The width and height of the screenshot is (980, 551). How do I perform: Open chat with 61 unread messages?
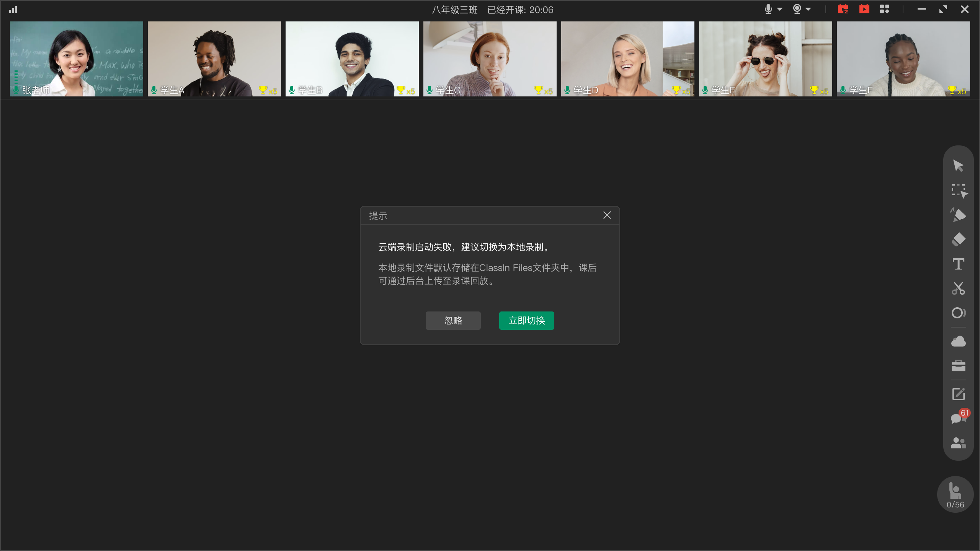pyautogui.click(x=958, y=418)
